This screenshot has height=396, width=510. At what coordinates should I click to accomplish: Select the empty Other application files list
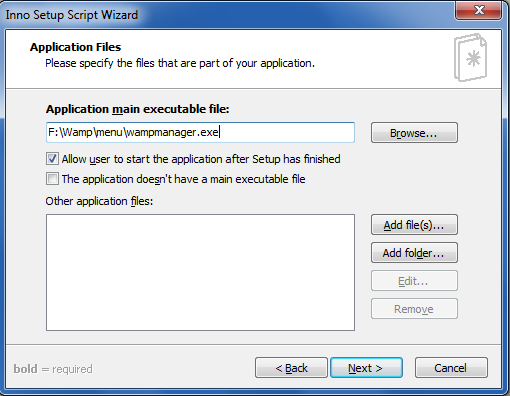[200, 272]
